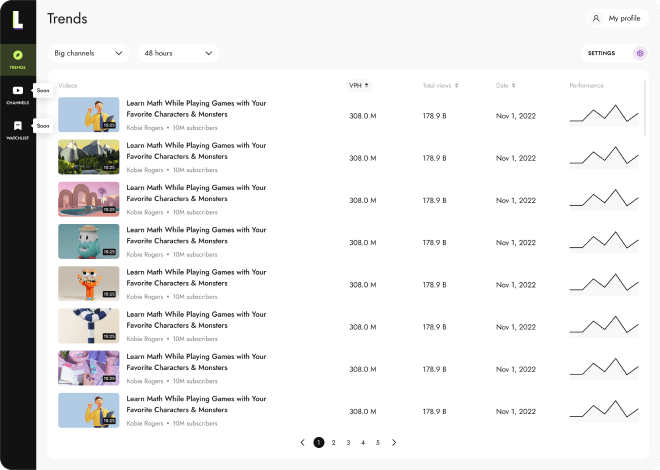660x470 pixels.
Task: Click the user icon beside My profile
Action: point(597,18)
